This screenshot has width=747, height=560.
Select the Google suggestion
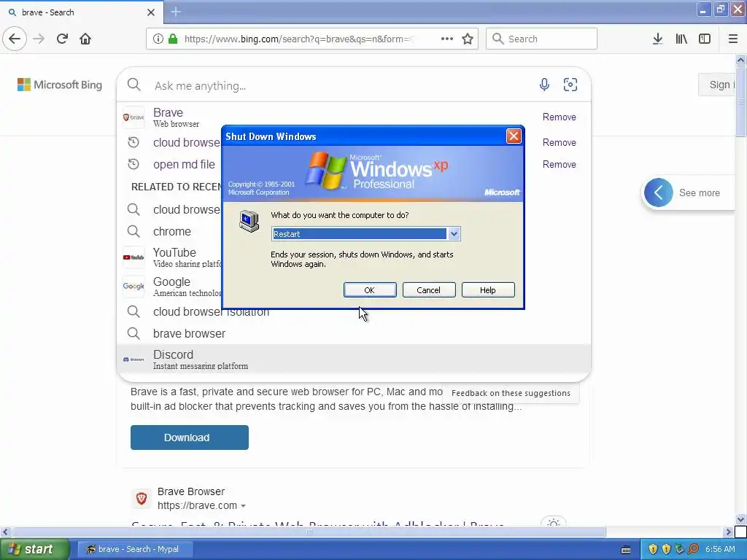[171, 287]
